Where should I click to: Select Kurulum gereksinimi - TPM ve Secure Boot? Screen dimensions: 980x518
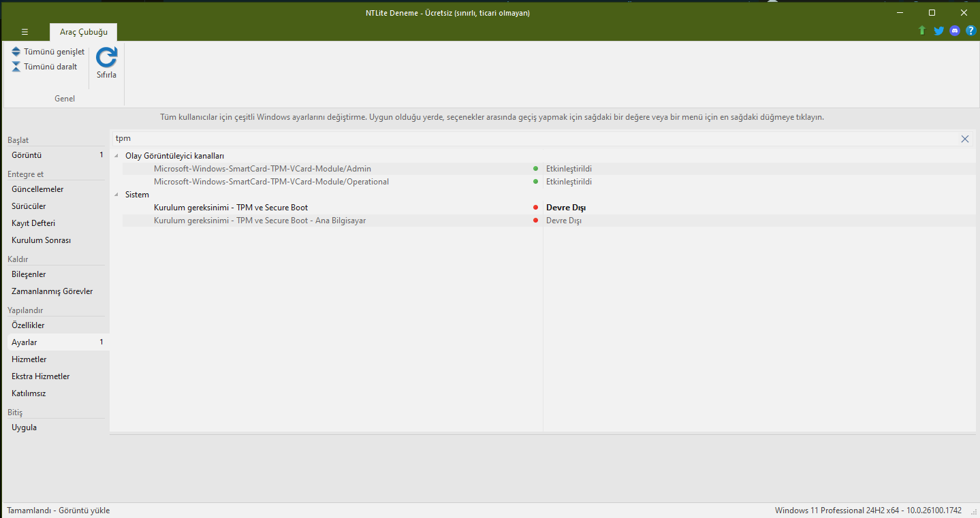(x=549, y=208)
